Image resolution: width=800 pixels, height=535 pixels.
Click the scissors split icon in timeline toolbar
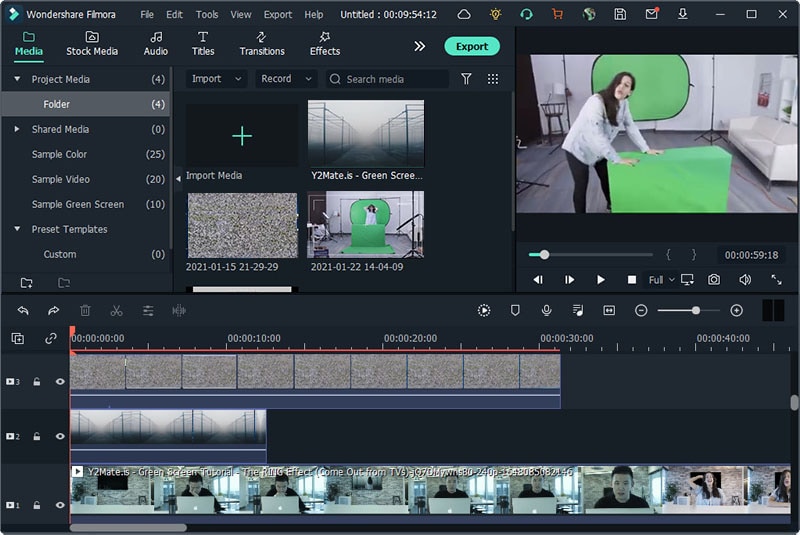[x=116, y=311]
